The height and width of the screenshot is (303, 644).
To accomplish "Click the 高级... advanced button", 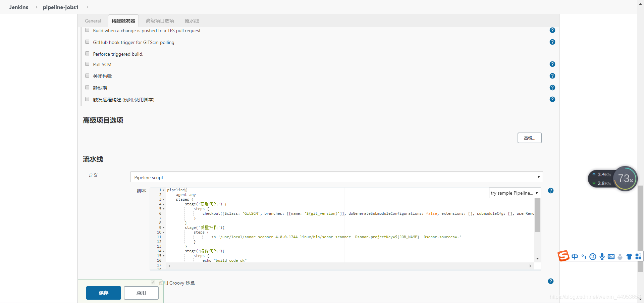I will coord(529,138).
